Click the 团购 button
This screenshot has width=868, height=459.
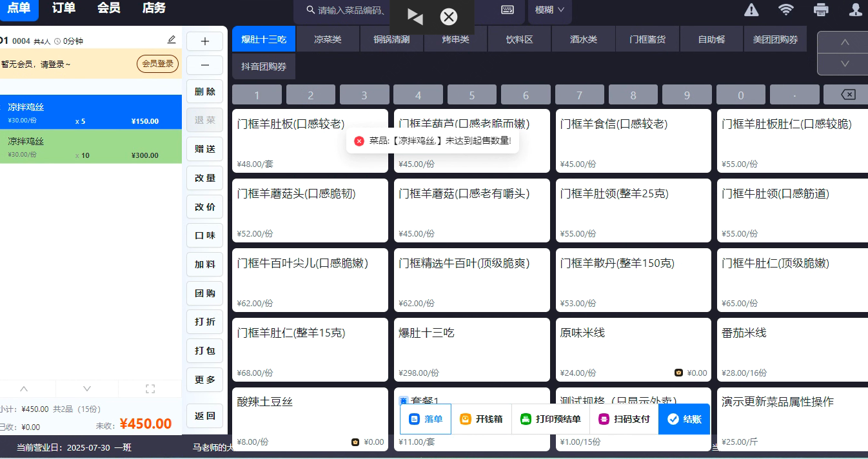[205, 293]
